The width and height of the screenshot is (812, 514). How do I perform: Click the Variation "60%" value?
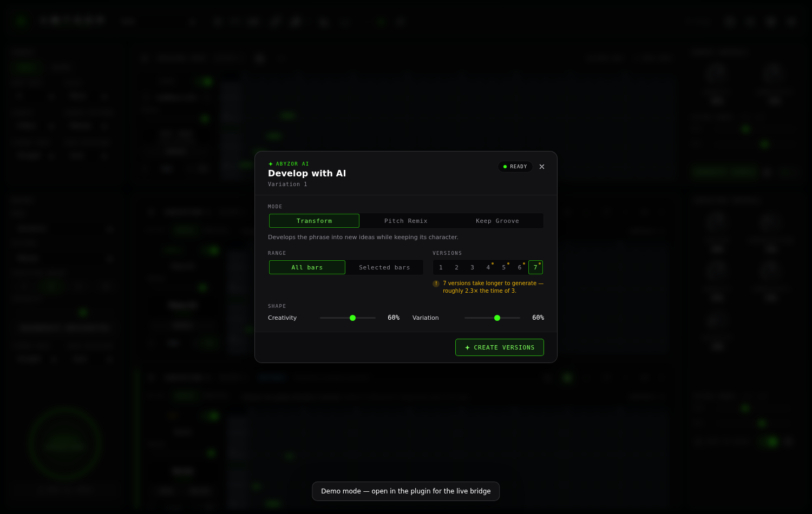(538, 318)
